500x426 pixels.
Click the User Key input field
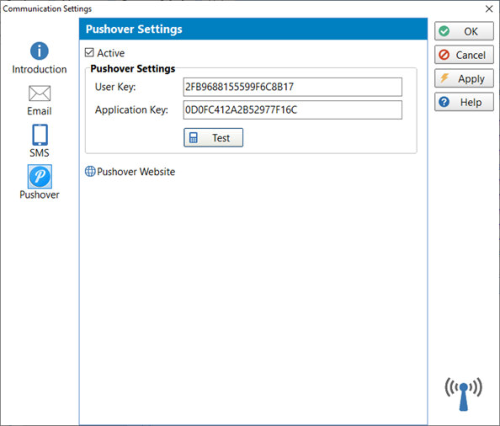click(293, 87)
